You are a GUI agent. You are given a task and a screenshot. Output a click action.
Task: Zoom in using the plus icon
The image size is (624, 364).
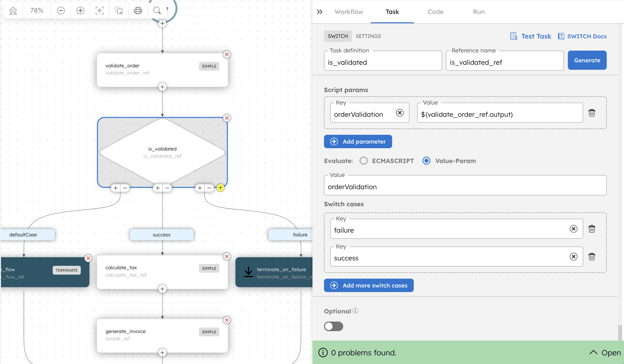[x=80, y=10]
